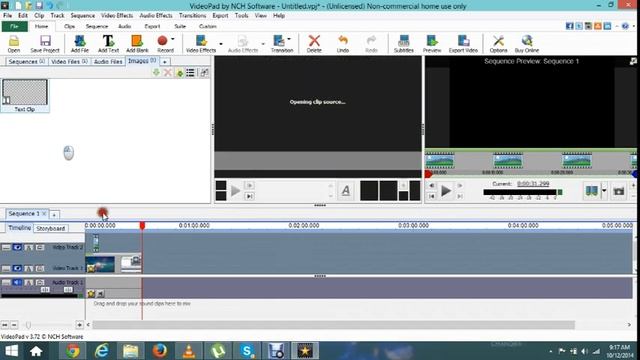
Task: Adjust the timeline zoom slider handle
Action: click(28, 325)
